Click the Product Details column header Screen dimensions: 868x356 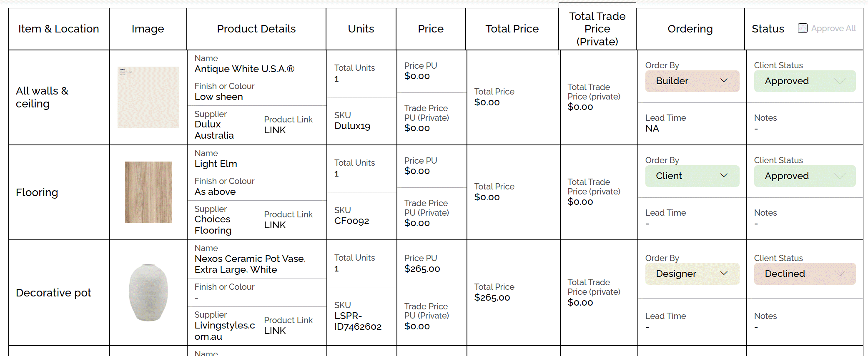[256, 29]
